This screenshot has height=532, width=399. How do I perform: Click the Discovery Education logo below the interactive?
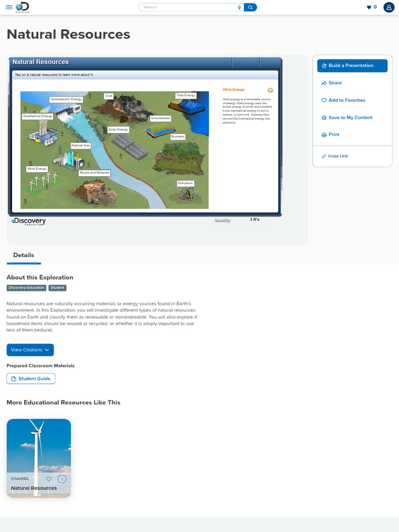(x=29, y=221)
